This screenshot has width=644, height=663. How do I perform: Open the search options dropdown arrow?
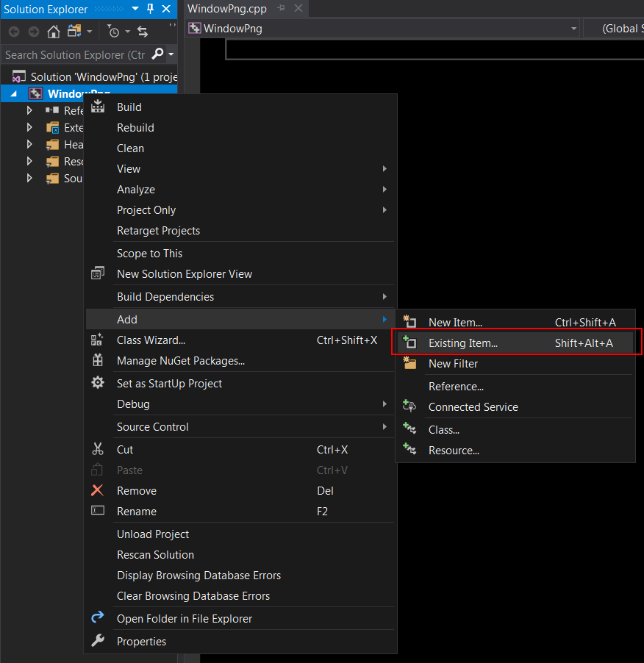(x=171, y=54)
